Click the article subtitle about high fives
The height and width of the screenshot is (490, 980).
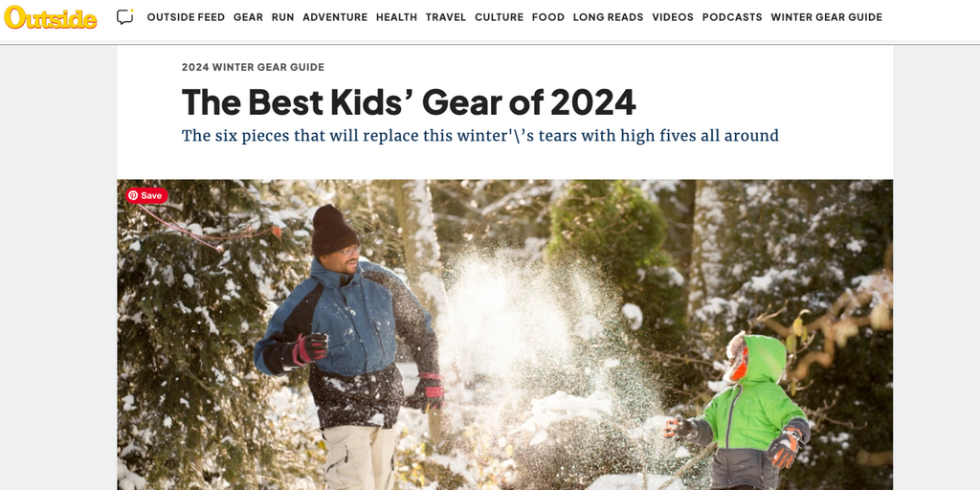pyautogui.click(x=480, y=136)
